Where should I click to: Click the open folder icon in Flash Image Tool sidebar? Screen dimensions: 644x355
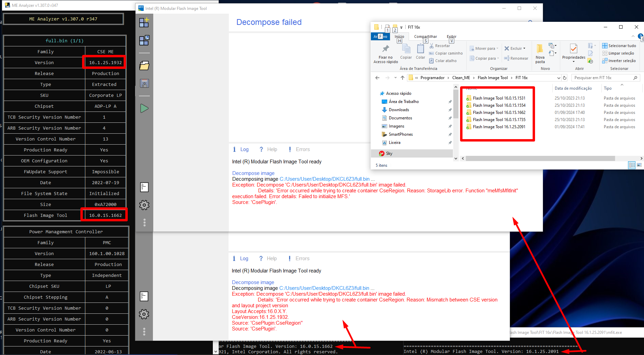[x=144, y=65]
